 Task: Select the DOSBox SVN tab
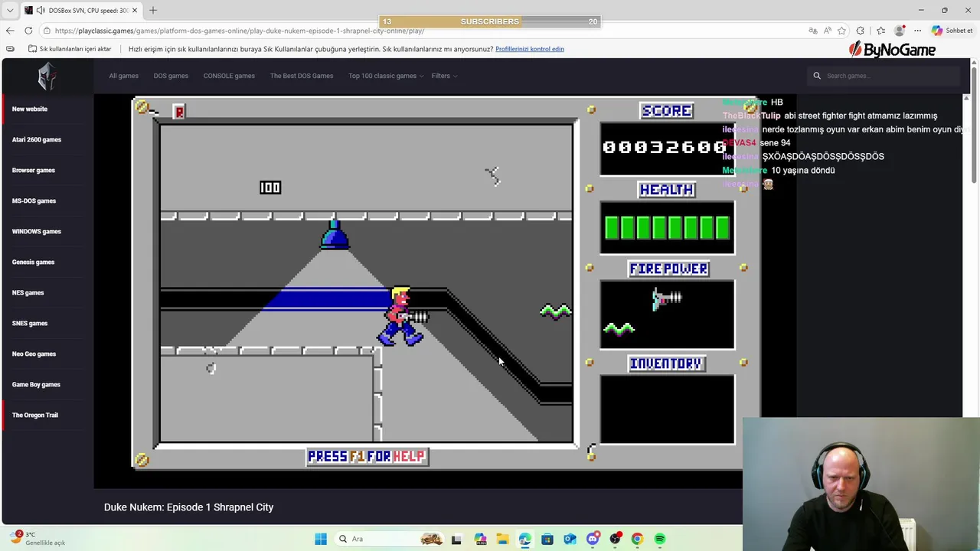click(x=81, y=11)
